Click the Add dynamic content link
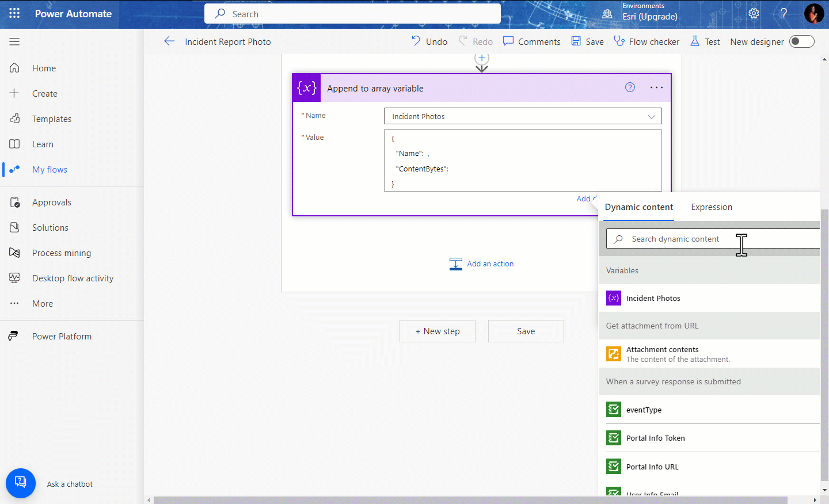 [x=586, y=198]
